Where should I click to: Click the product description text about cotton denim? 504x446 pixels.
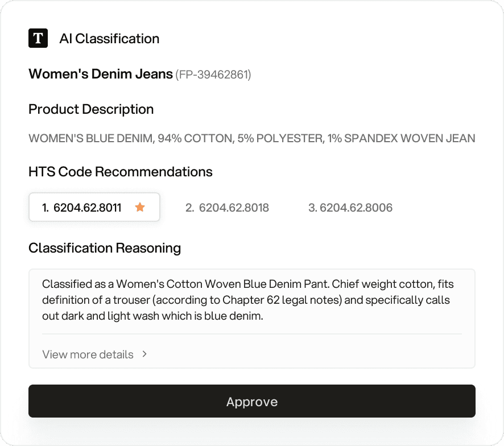click(x=251, y=138)
